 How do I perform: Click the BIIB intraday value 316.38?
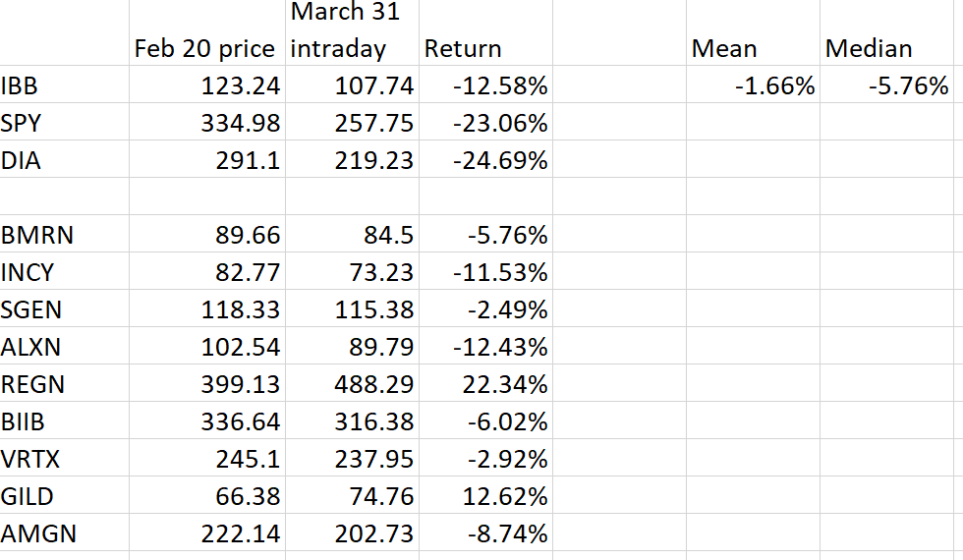pos(352,420)
